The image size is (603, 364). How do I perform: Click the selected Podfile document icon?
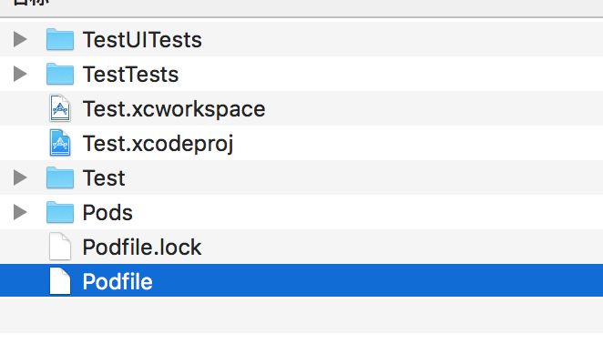click(59, 282)
